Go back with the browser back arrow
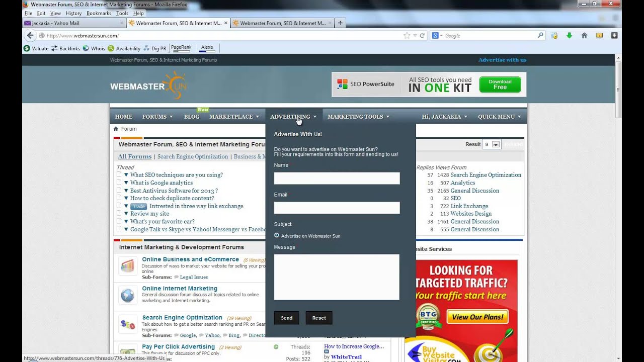The width and height of the screenshot is (644, 362). coord(30,35)
